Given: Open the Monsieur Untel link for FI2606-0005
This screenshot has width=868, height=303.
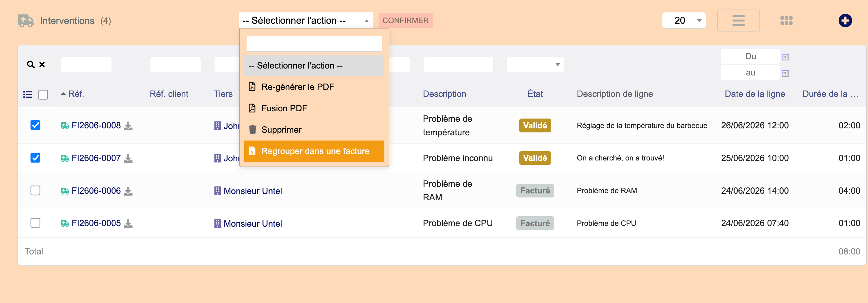Looking at the screenshot, I should (x=253, y=223).
